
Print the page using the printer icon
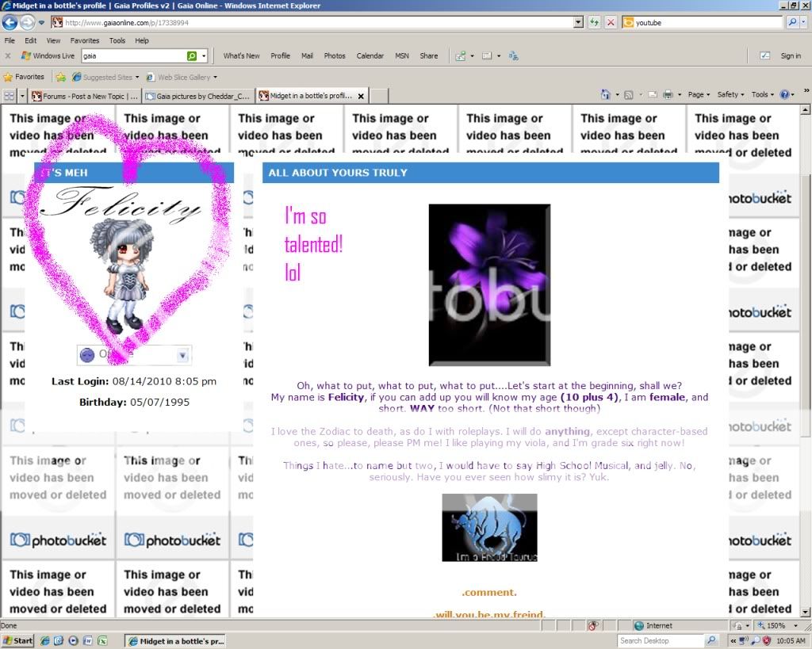tap(668, 95)
